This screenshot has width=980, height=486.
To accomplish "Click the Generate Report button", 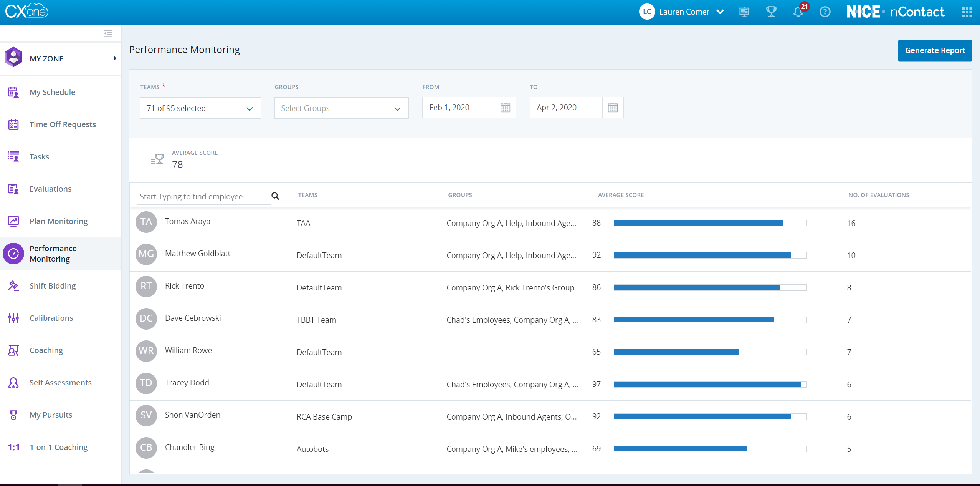I will pyautogui.click(x=935, y=50).
